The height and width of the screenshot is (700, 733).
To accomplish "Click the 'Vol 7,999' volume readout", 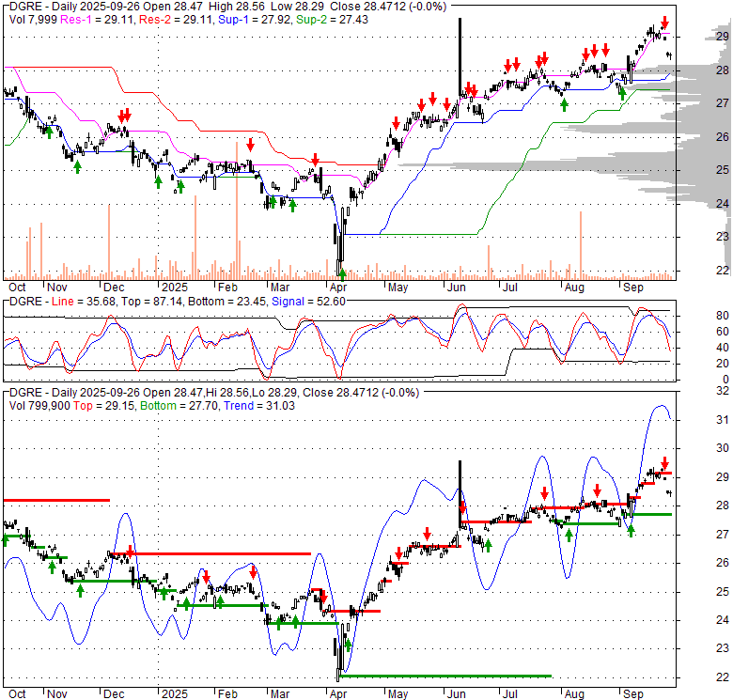I will click(x=33, y=20).
